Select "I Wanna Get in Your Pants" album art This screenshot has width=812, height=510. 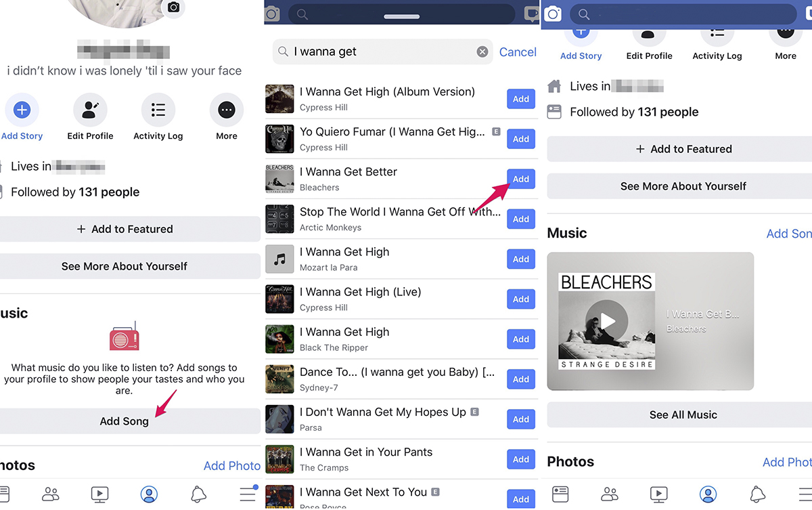[x=279, y=459]
